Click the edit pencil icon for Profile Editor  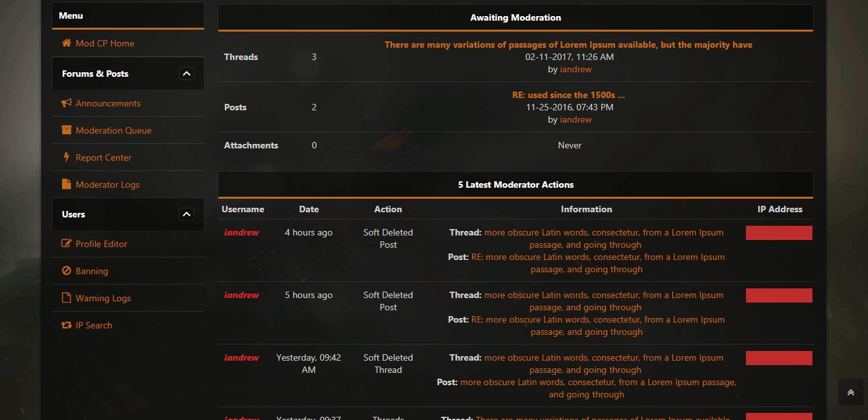[x=67, y=244]
